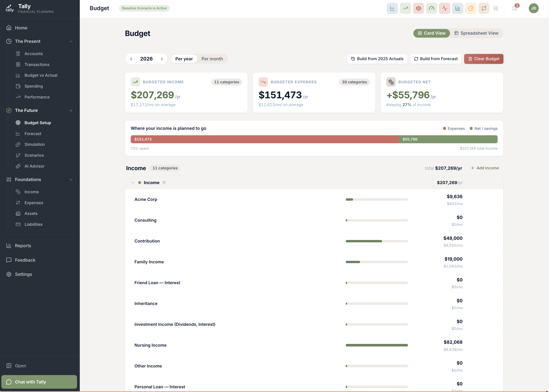Open the orange pie chart shortcut icon
Screen dimensions: 549x392
point(471,8)
